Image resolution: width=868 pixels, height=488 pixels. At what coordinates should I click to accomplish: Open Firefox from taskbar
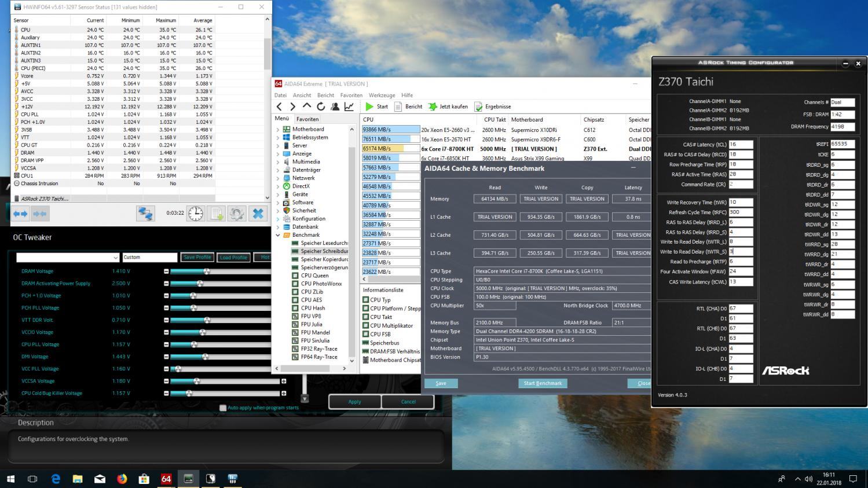tap(122, 479)
